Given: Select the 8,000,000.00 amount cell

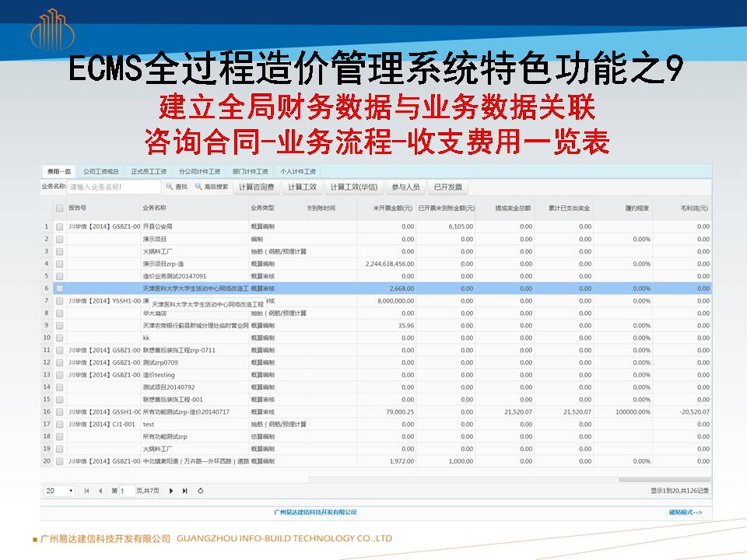Looking at the screenshot, I should tap(395, 301).
